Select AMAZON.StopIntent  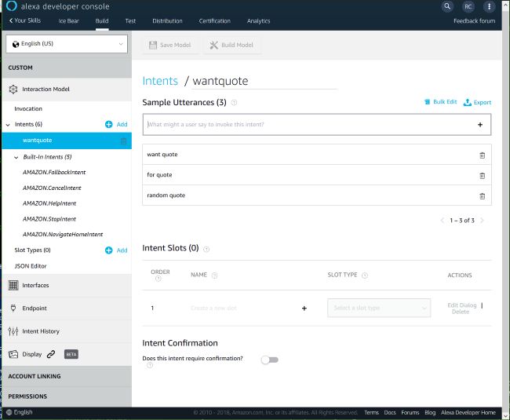pyautogui.click(x=49, y=219)
